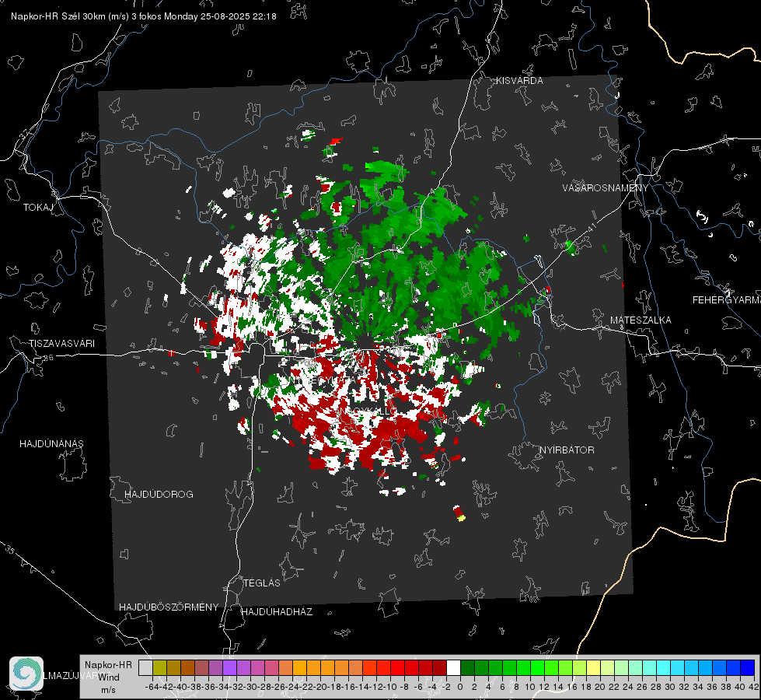Click the -8 legend value
Image resolution: width=761 pixels, height=700 pixels.
(x=403, y=687)
